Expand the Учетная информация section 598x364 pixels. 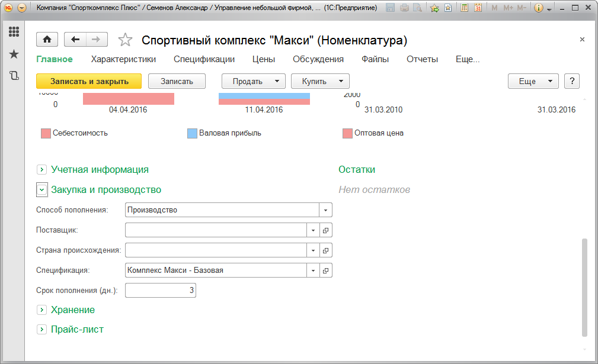(41, 169)
